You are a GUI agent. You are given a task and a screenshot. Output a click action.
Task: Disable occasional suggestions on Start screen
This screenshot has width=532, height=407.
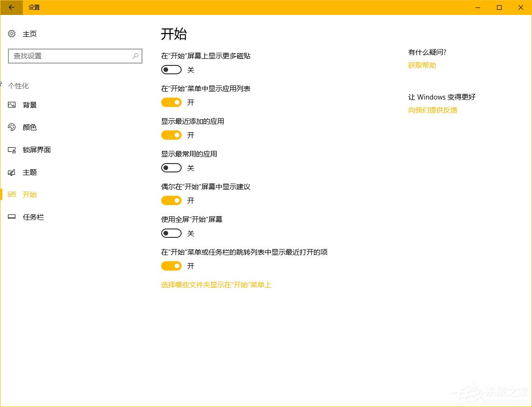pos(171,200)
